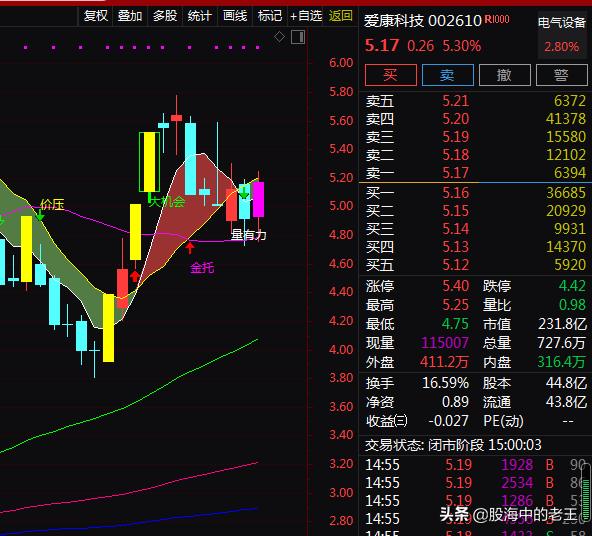Click the 现量 115007 value
This screenshot has width=592, height=536.
445,343
